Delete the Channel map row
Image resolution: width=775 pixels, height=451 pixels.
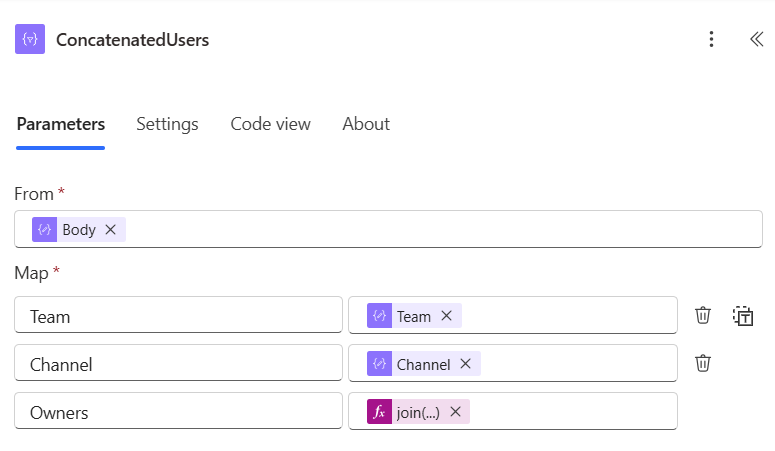pos(703,364)
